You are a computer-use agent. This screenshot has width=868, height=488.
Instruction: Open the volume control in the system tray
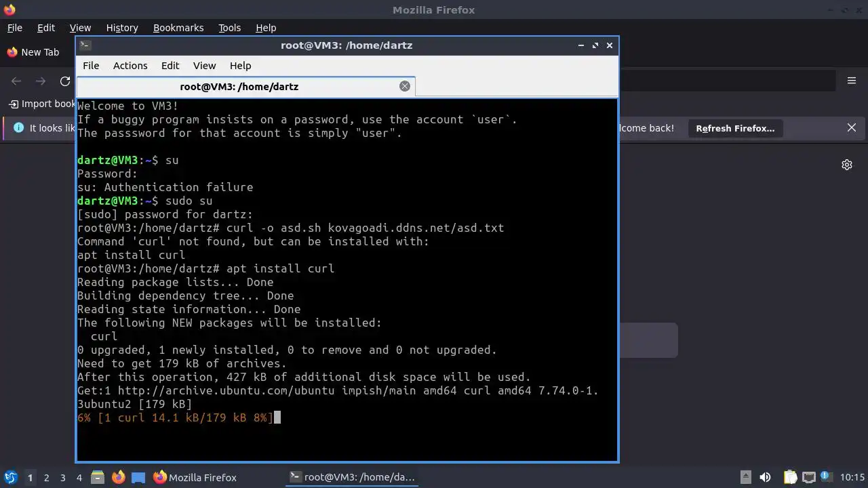coord(766,477)
